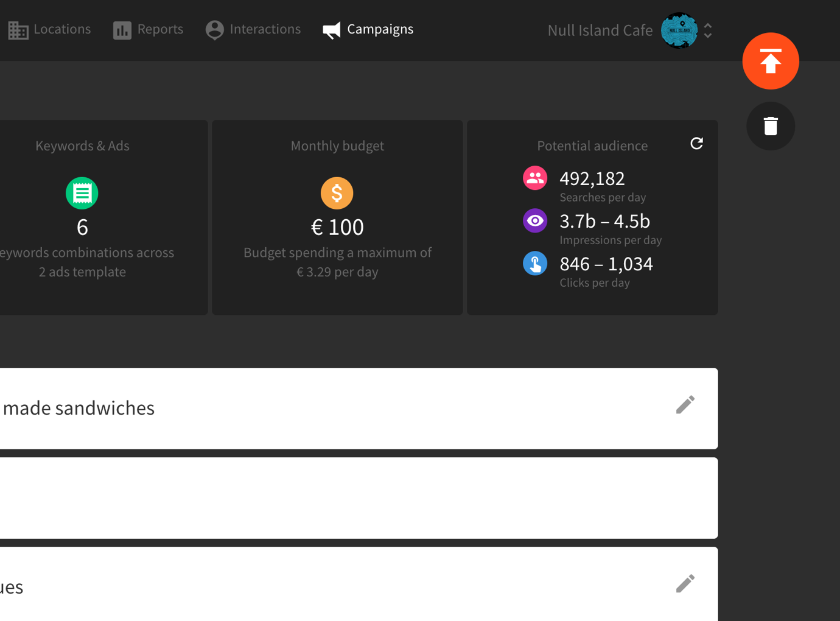The height and width of the screenshot is (621, 840).
Task: Click the pencil icon in bottom row
Action: (685, 583)
